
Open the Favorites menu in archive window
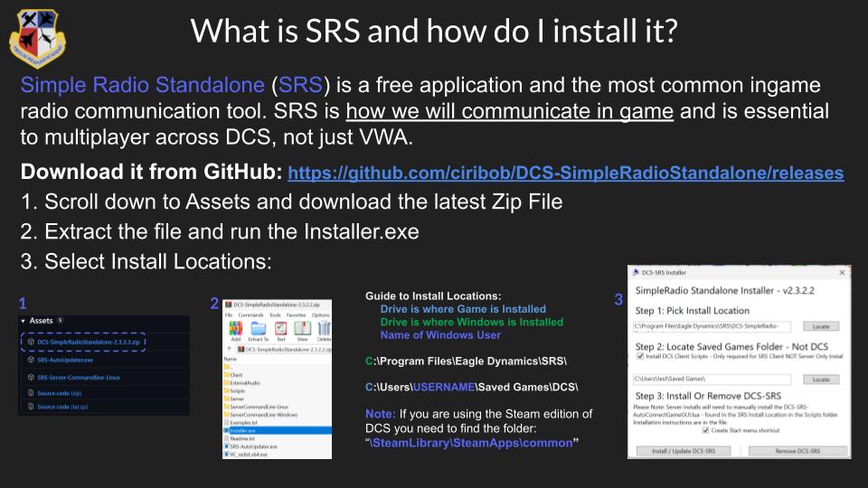point(297,314)
